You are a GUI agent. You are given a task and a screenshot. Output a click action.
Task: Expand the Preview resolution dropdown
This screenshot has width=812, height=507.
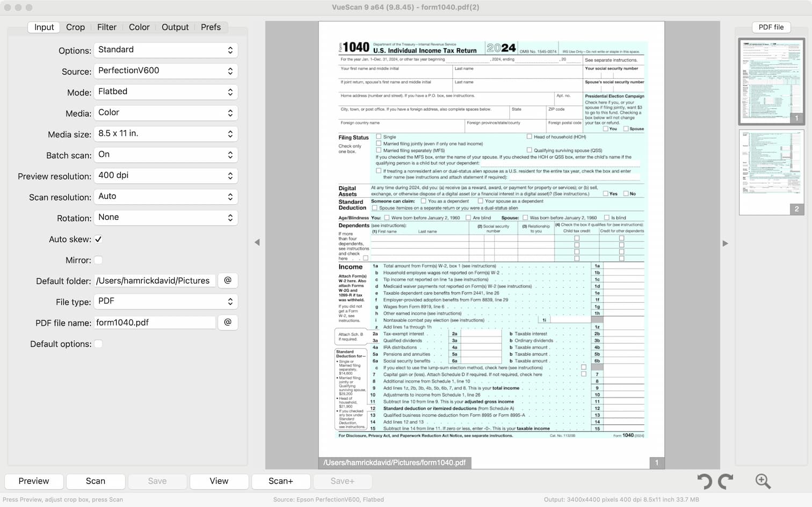coord(165,176)
